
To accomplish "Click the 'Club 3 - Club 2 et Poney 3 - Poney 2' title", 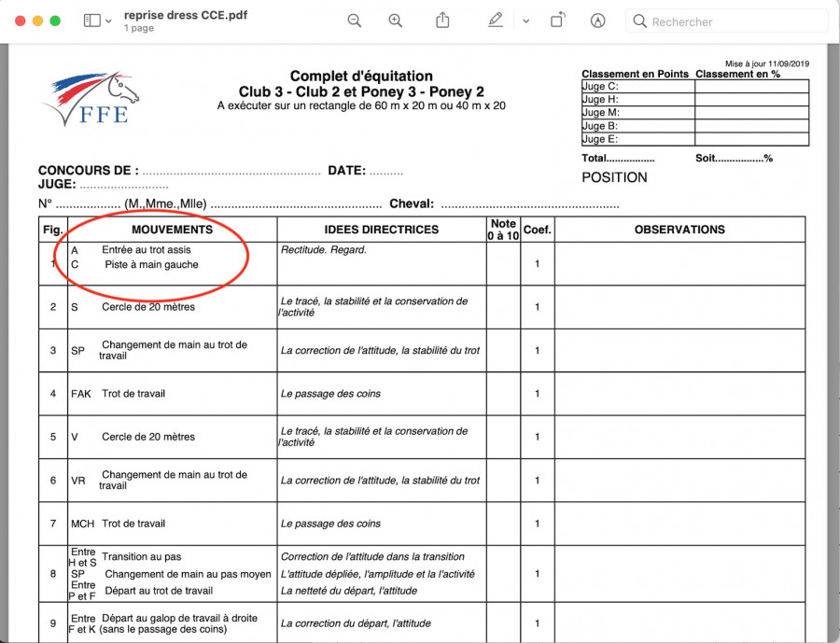I will (x=361, y=91).
